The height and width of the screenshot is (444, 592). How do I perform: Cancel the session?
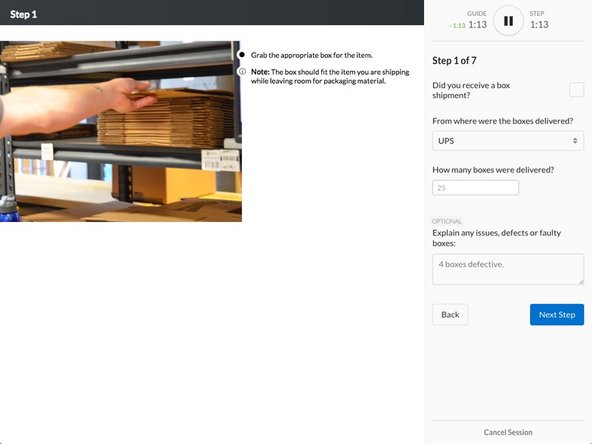508,432
